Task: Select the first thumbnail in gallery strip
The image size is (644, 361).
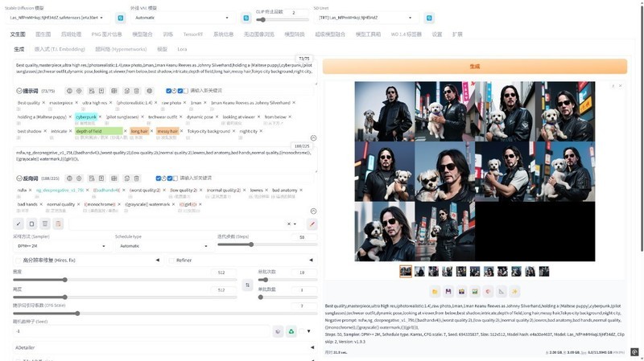Action: coord(406,272)
